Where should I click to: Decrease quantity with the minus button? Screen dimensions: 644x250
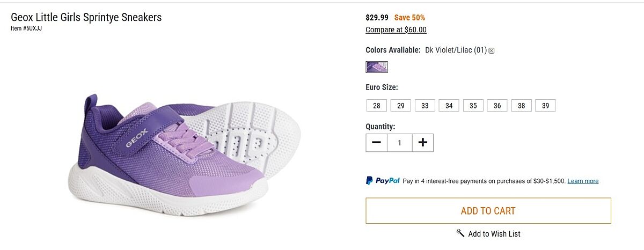click(377, 143)
